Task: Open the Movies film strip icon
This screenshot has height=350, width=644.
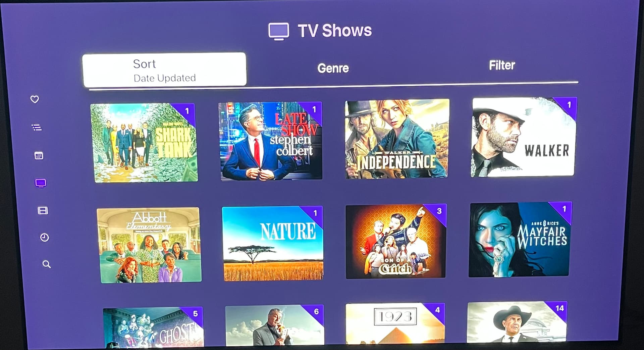Action: click(43, 211)
